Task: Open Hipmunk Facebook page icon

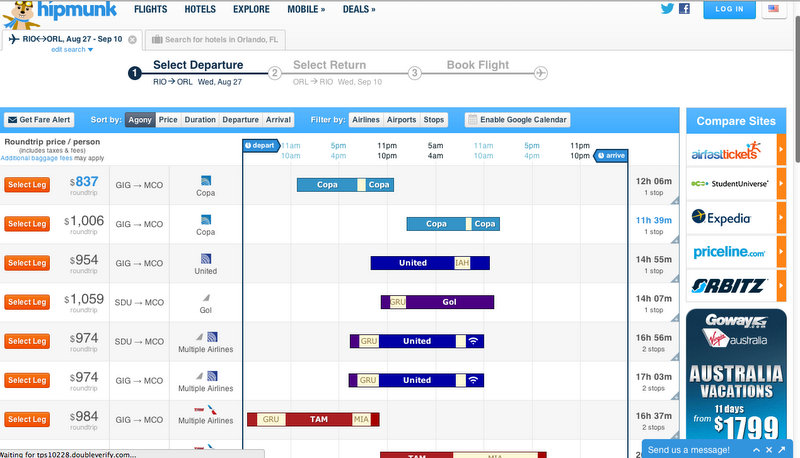Action: coord(684,9)
